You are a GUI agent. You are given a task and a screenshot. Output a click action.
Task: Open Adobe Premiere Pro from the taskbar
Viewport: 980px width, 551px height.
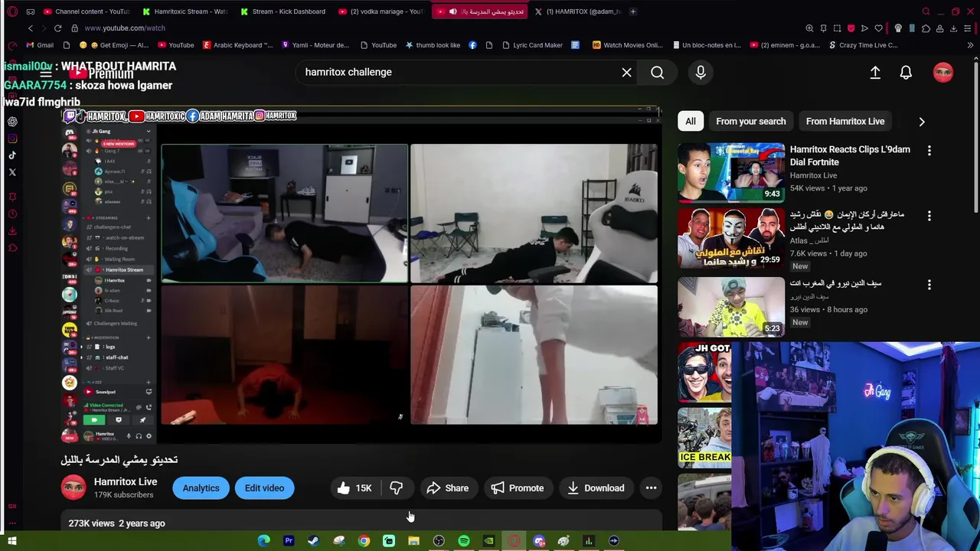coord(289,541)
